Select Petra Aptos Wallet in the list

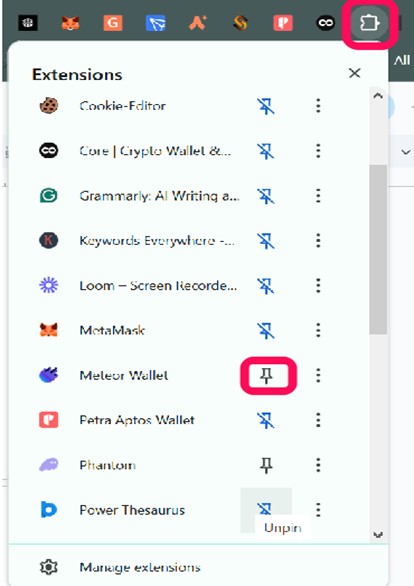coord(138,420)
